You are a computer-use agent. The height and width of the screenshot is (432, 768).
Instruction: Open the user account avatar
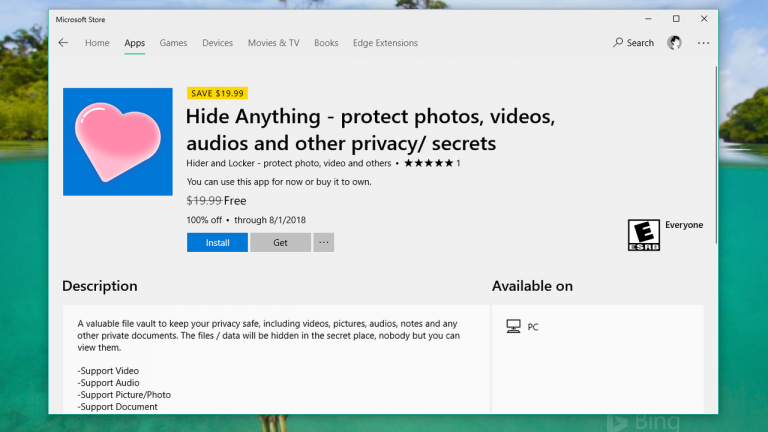(x=674, y=43)
